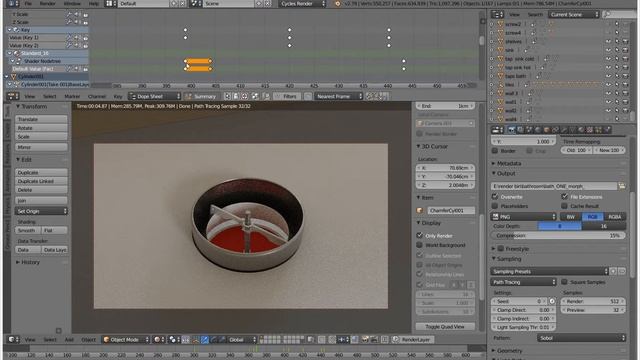Open the properties editor type icon
This screenshot has height=360, width=640.
pos(497,130)
